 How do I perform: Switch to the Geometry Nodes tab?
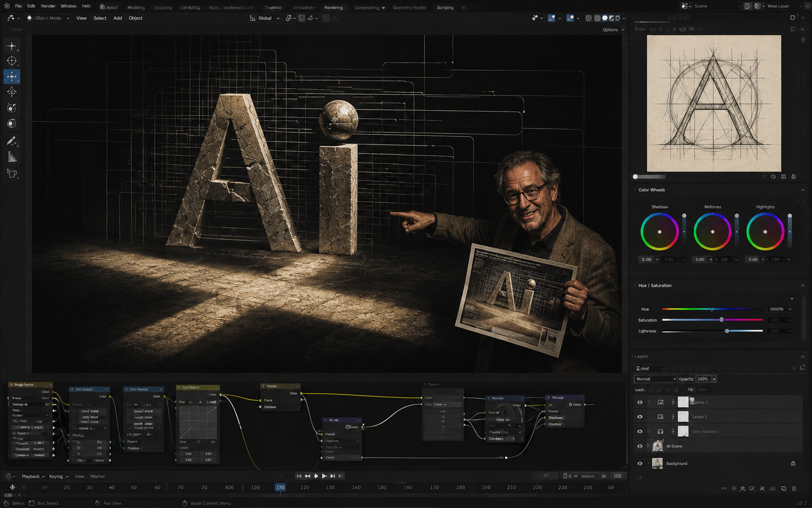409,8
